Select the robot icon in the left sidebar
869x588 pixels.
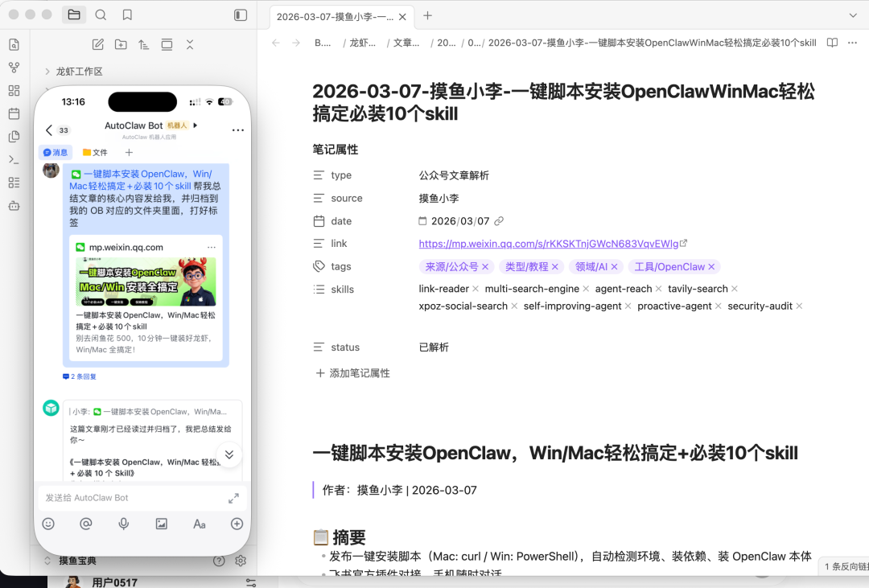(x=13, y=206)
